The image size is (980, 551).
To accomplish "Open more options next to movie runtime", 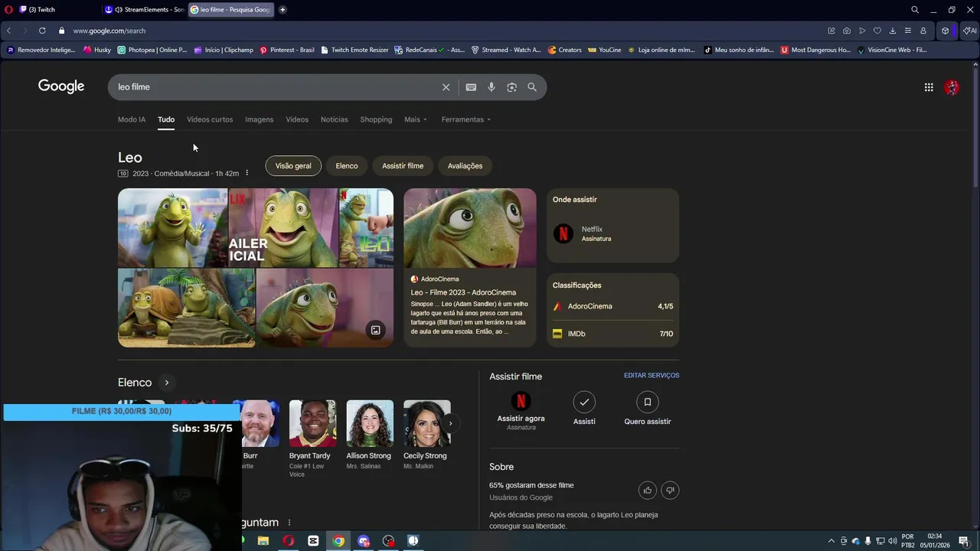I will pyautogui.click(x=247, y=173).
